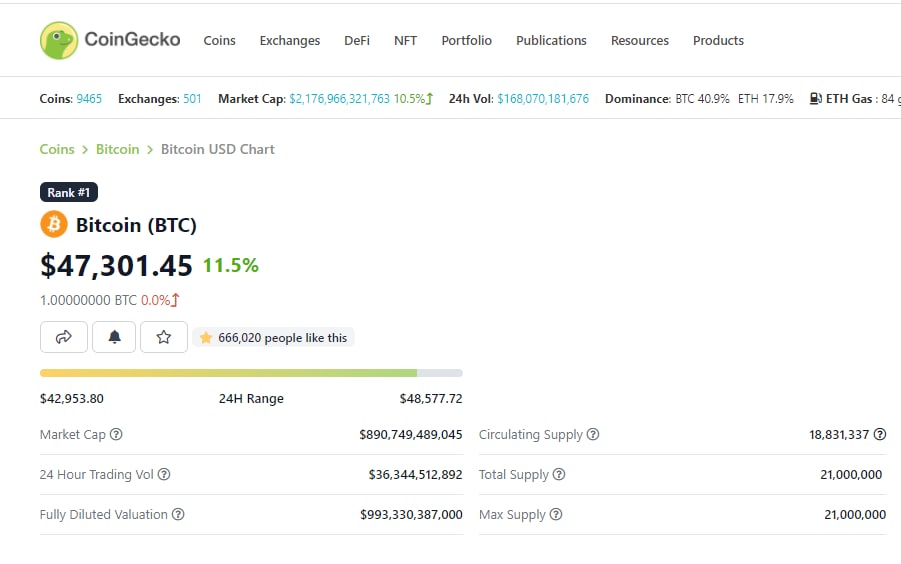Click the 11.5% price change
Screen dimensions: 901x564
[x=230, y=265]
